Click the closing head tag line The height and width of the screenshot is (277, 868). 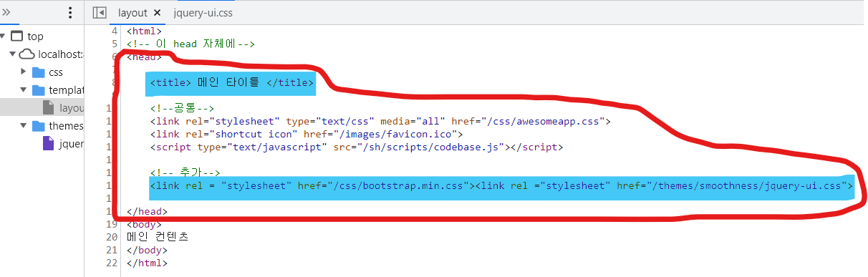tap(147, 211)
